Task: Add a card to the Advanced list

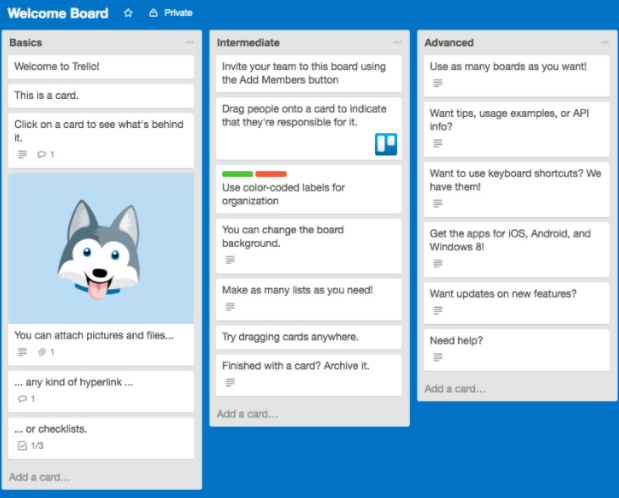Action: tap(455, 388)
